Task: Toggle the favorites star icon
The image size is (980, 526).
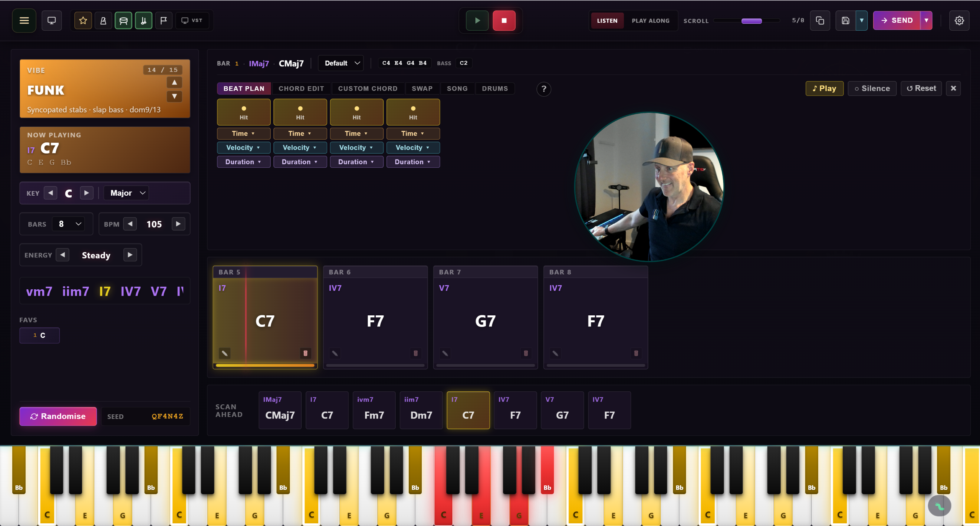Action: (83, 20)
